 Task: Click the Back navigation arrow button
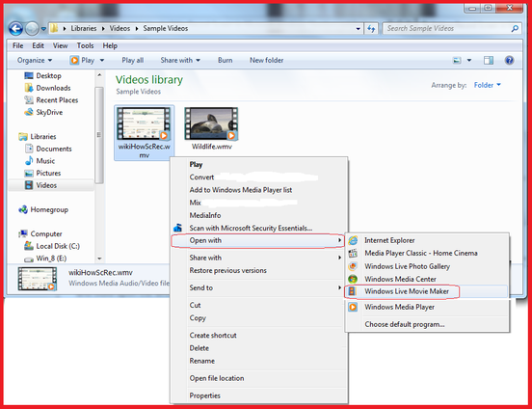tap(15, 29)
